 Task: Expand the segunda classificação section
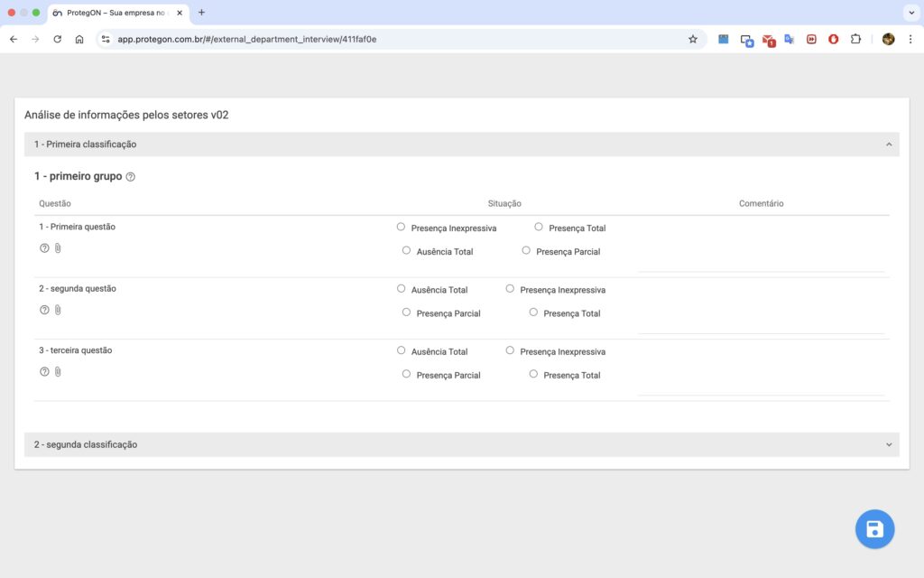coord(888,444)
